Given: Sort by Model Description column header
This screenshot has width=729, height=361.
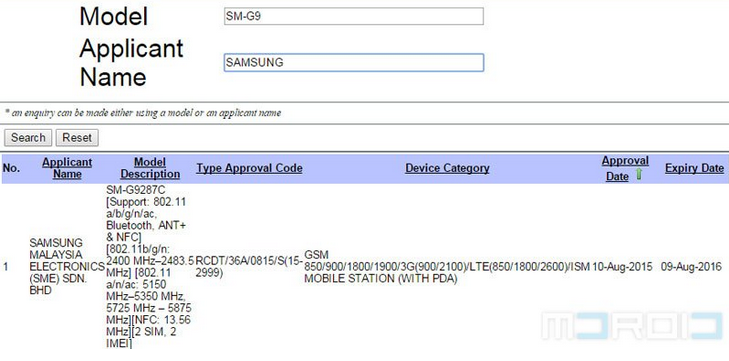Looking at the screenshot, I should [150, 168].
